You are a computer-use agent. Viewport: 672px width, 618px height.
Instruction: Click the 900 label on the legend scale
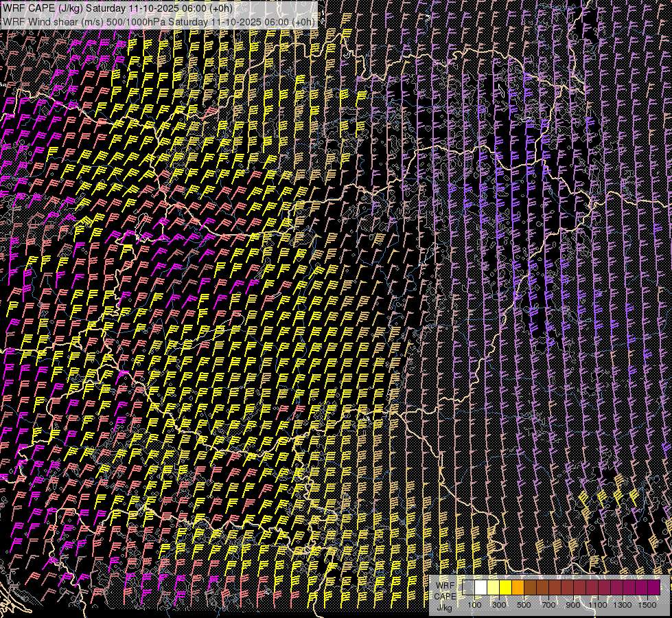[x=573, y=605]
